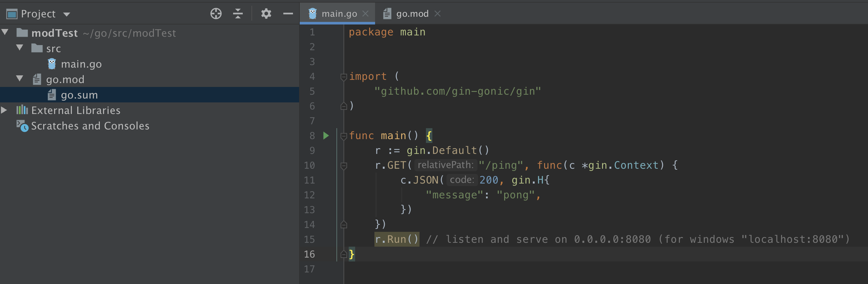This screenshot has width=868, height=284.
Task: Click gopher icon on main.go tab
Action: click(312, 14)
